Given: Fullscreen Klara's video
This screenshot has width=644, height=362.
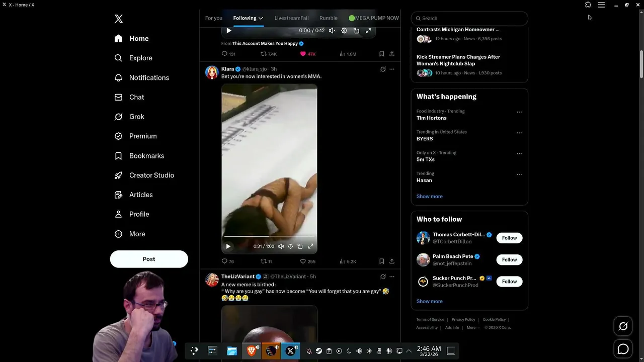Looking at the screenshot, I should click(x=310, y=246).
